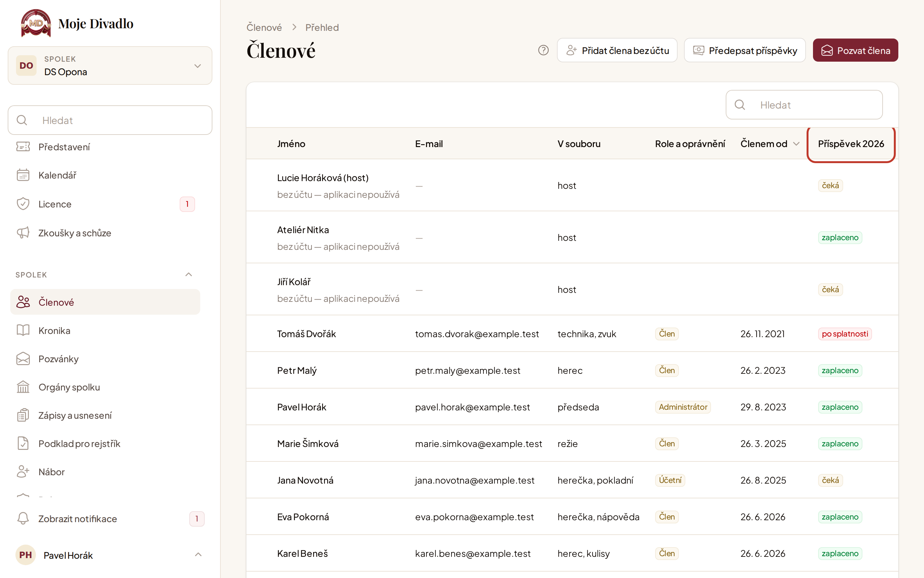Click Účetní badge for Jana Novotná

pos(670,480)
